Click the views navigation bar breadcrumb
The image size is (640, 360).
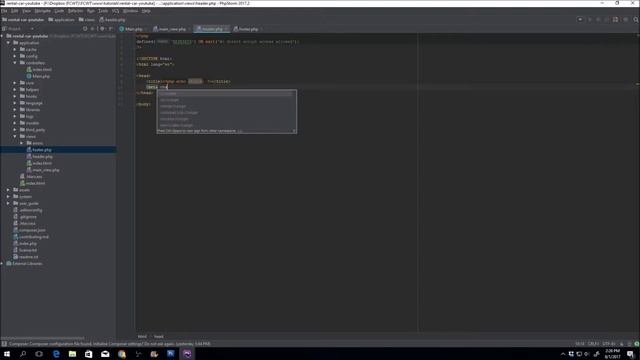(87, 20)
